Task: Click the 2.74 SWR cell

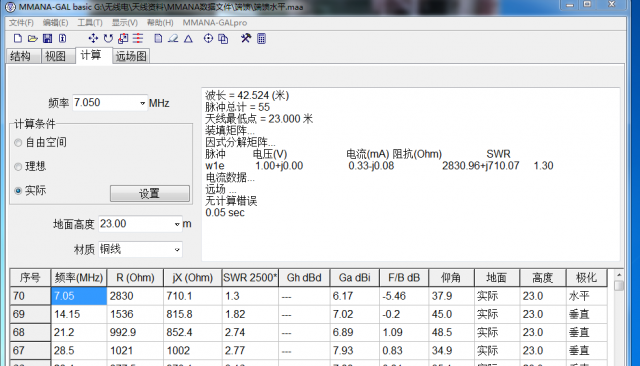Action: pyautogui.click(x=250, y=332)
